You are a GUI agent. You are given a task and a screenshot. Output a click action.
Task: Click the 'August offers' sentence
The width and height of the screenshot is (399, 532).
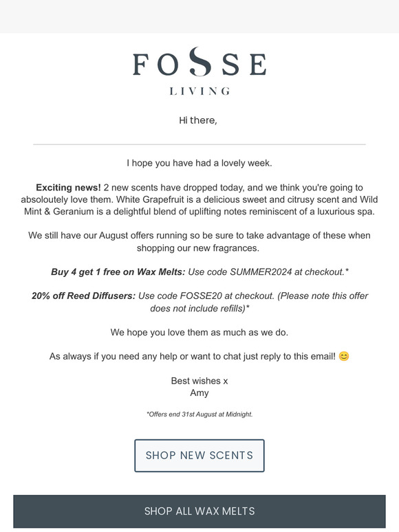199,241
